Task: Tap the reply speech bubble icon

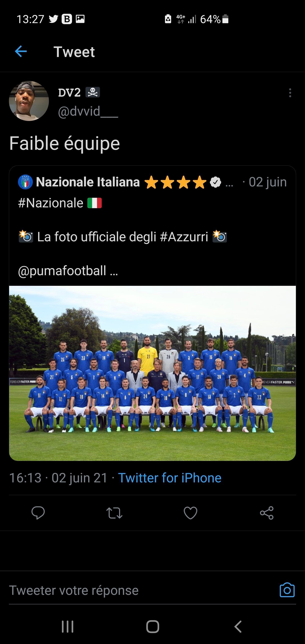Action: 38,513
